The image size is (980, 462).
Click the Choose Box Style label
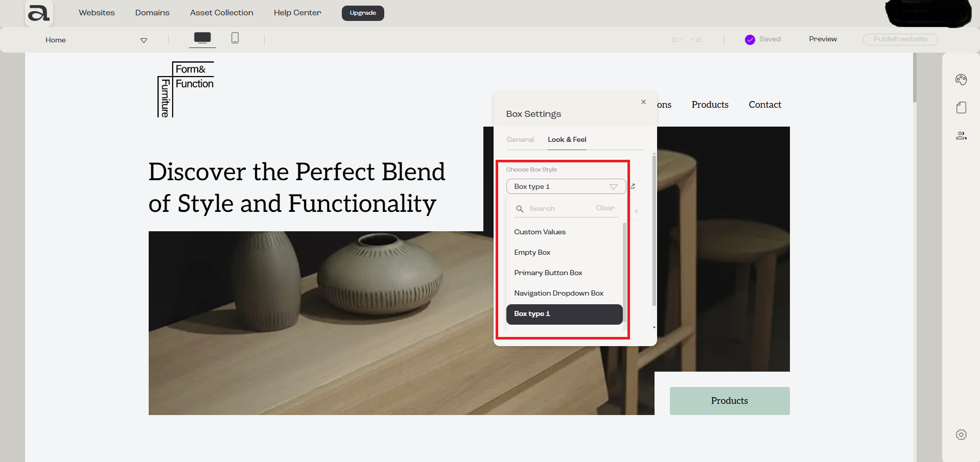point(531,169)
